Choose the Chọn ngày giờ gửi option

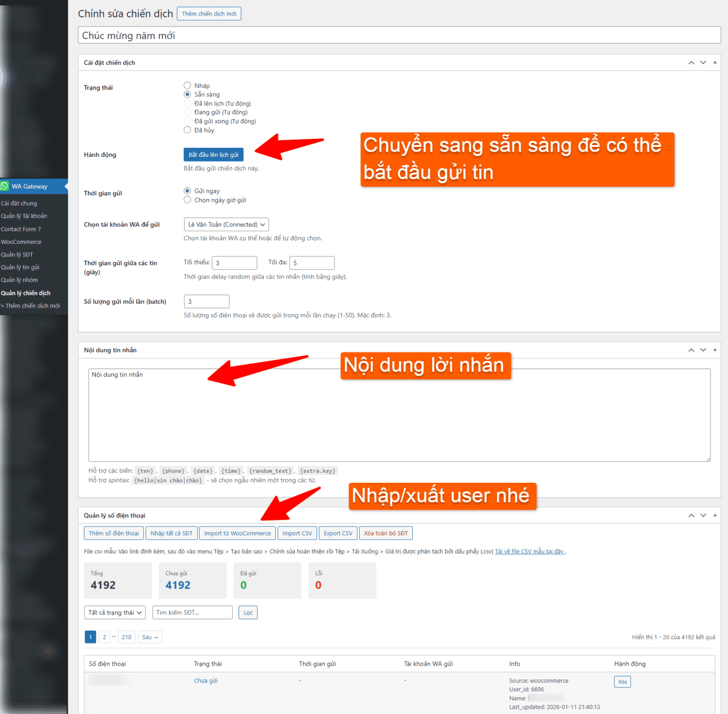[x=187, y=200]
